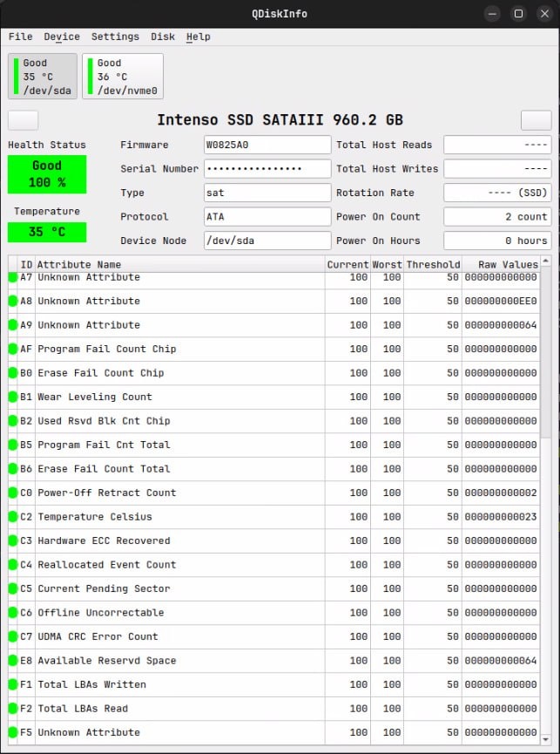560x754 pixels.
Task: Click green status dot for Reallocated Event Count
Action: (13, 565)
